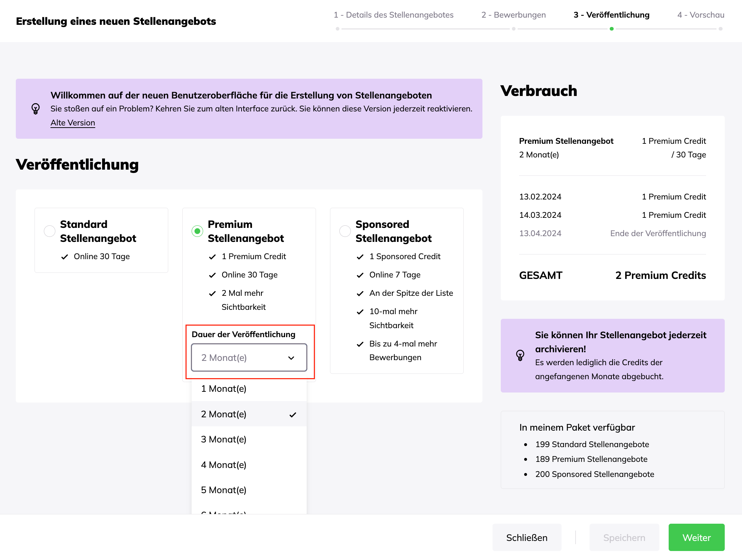Image resolution: width=742 pixels, height=560 pixels.
Task: Click checkmark beside 1 Premium Credit feature
Action: 212,257
